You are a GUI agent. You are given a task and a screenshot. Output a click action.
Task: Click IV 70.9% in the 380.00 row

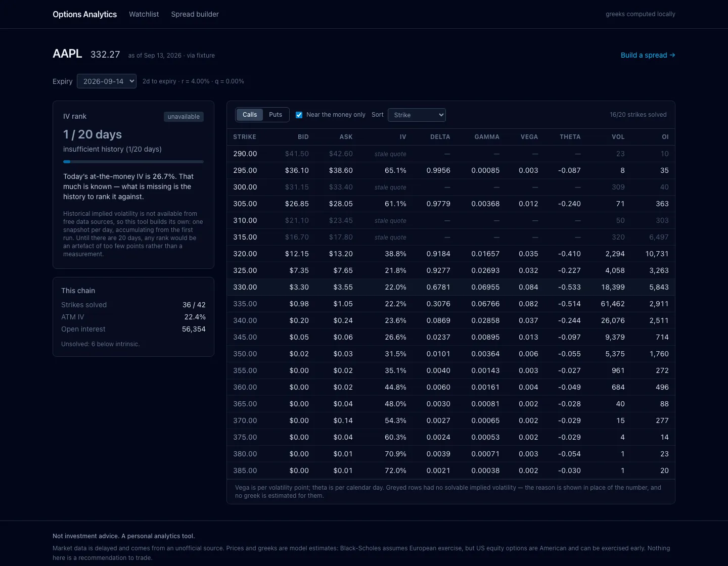pyautogui.click(x=395, y=454)
